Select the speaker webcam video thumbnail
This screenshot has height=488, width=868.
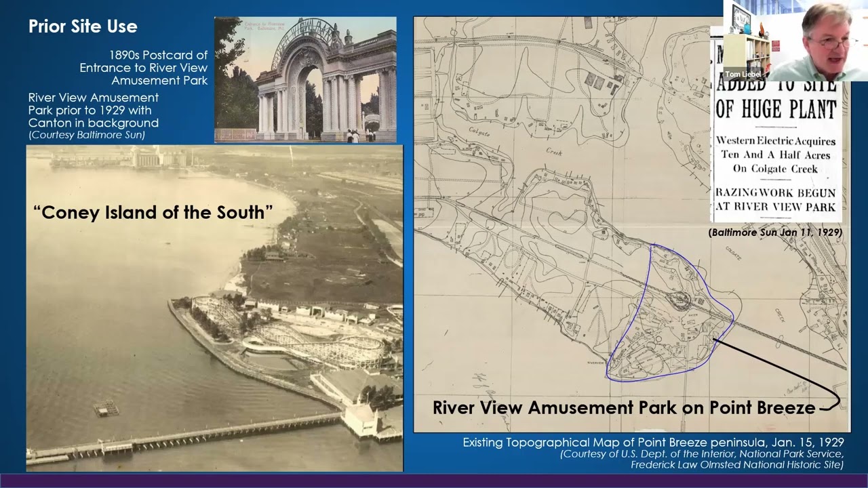click(795, 41)
